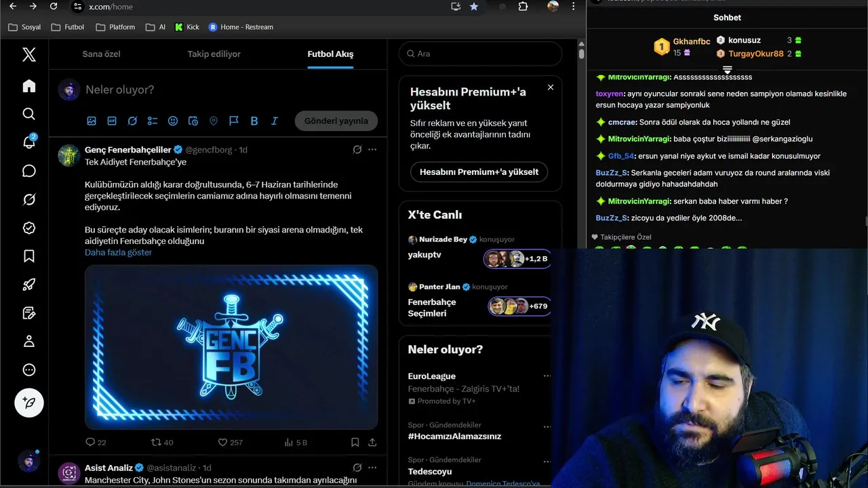Bookmark this page with star icon
868x488 pixels.
474,6
